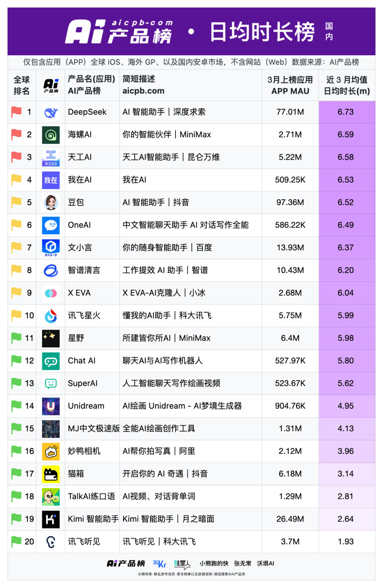Viewport: 383px width, 588px height.
Task: Click description X EVA-AI克隆人｜小冰
Action: pyautogui.click(x=164, y=293)
